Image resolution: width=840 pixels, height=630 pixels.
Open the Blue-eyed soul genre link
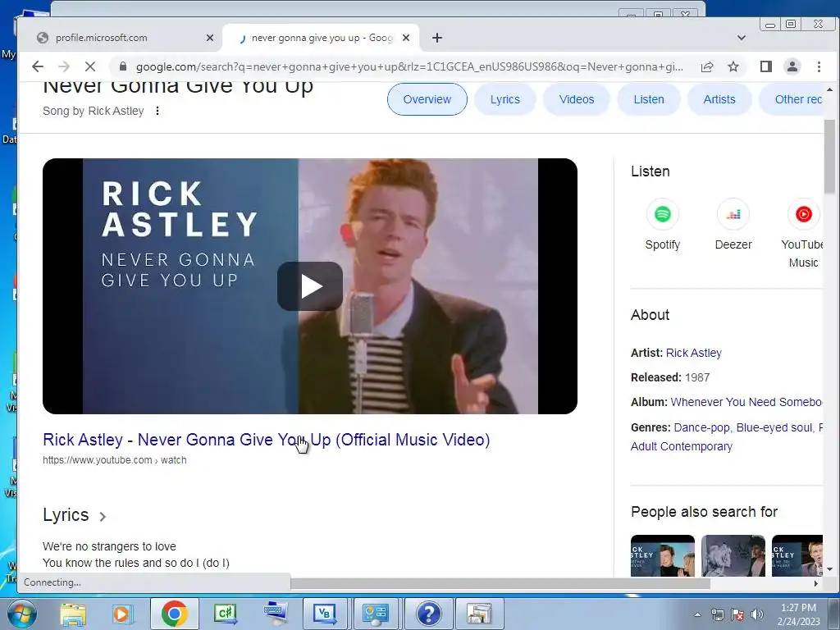774,427
